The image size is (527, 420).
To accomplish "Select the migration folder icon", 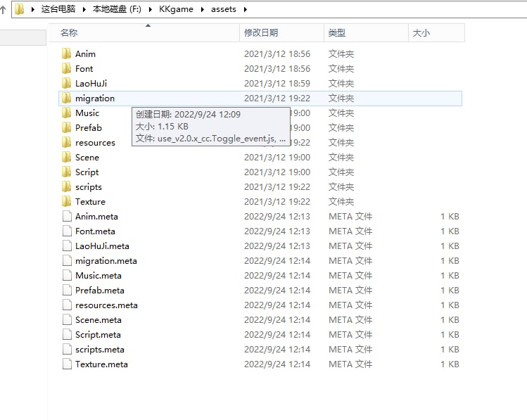I will pyautogui.click(x=66, y=98).
